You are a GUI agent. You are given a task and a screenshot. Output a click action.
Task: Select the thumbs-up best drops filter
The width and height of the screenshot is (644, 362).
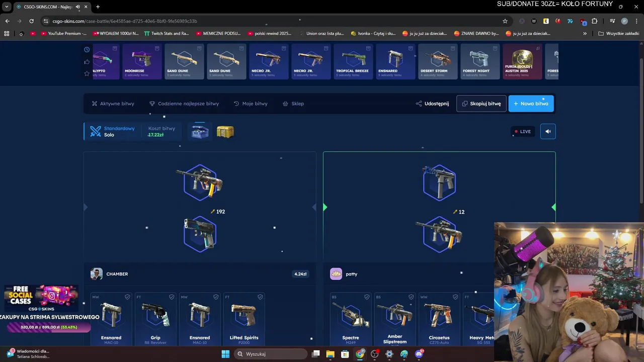tap(87, 61)
